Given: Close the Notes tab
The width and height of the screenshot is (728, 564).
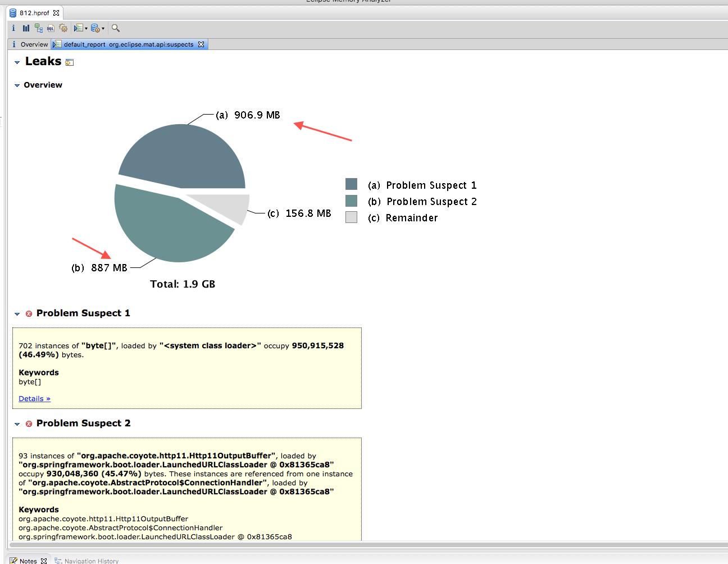Looking at the screenshot, I should pyautogui.click(x=44, y=561).
